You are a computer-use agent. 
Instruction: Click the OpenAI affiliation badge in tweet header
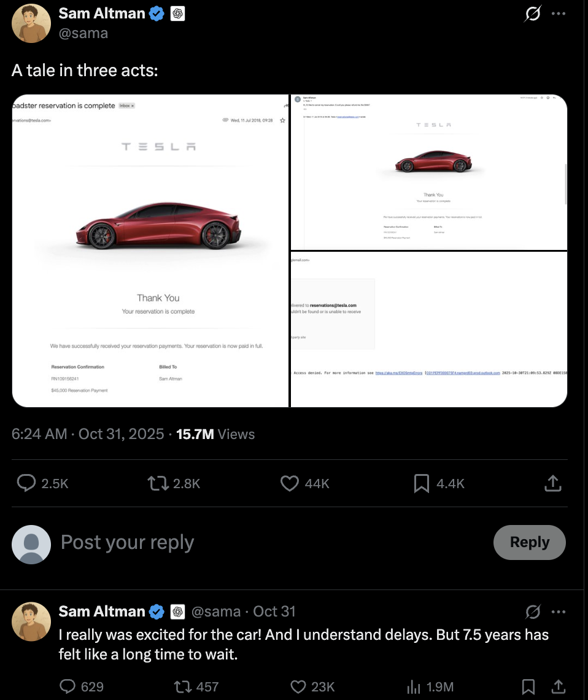(x=177, y=14)
